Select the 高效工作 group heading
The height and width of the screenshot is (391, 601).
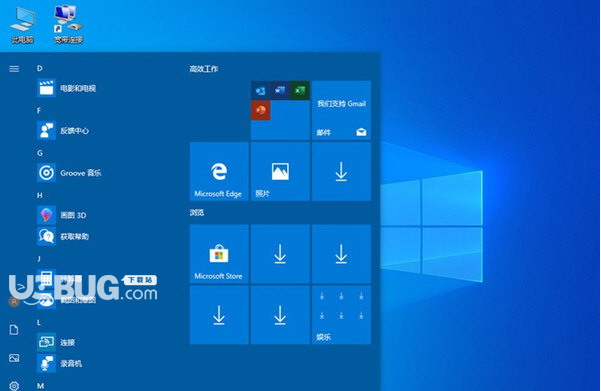tap(204, 69)
